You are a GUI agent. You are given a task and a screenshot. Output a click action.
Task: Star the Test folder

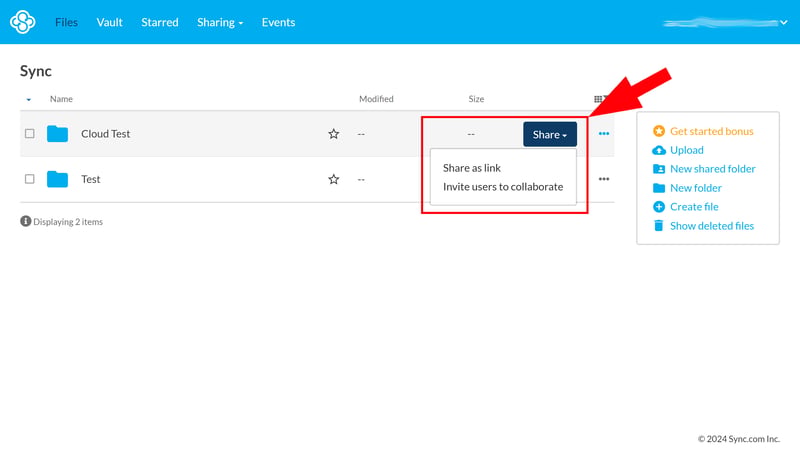click(x=334, y=179)
